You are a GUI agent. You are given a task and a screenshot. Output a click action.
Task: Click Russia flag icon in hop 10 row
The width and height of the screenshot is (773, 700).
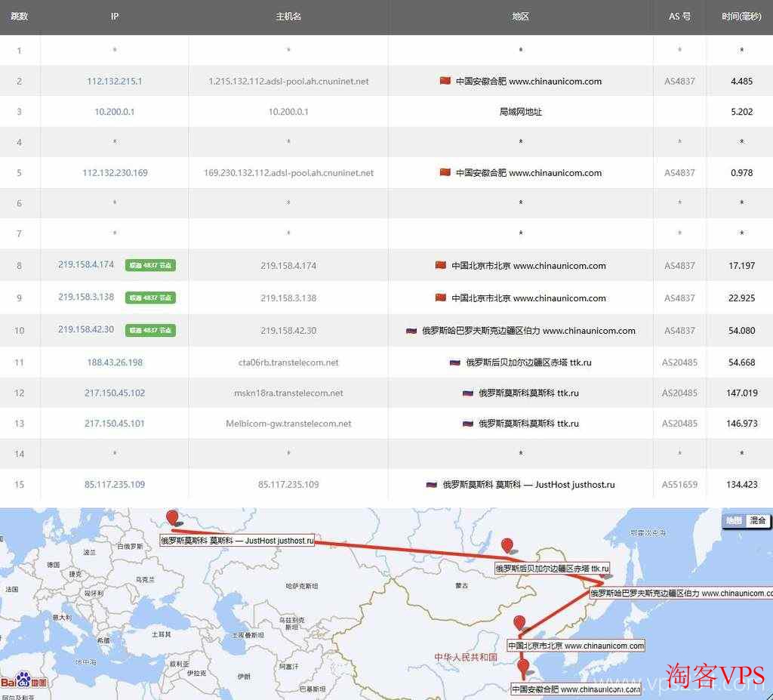tap(411, 331)
